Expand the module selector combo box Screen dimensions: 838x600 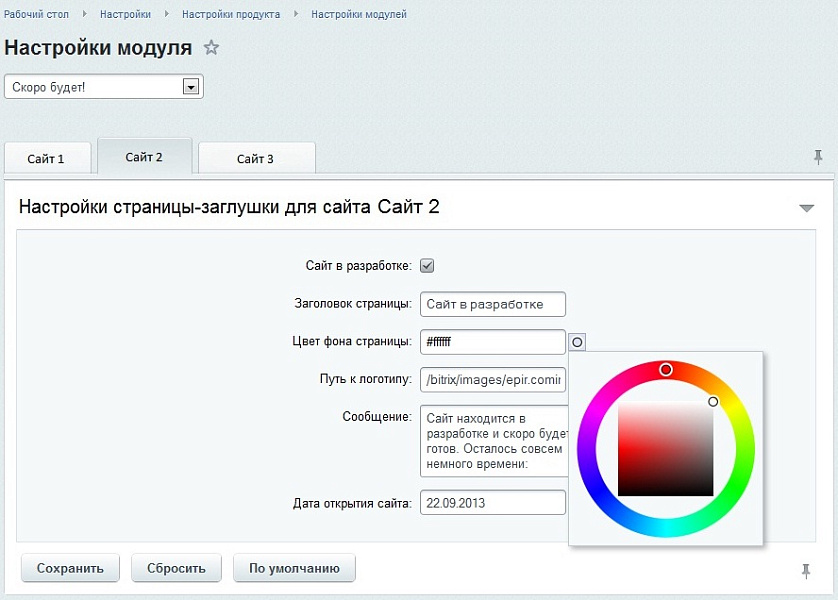click(x=189, y=86)
